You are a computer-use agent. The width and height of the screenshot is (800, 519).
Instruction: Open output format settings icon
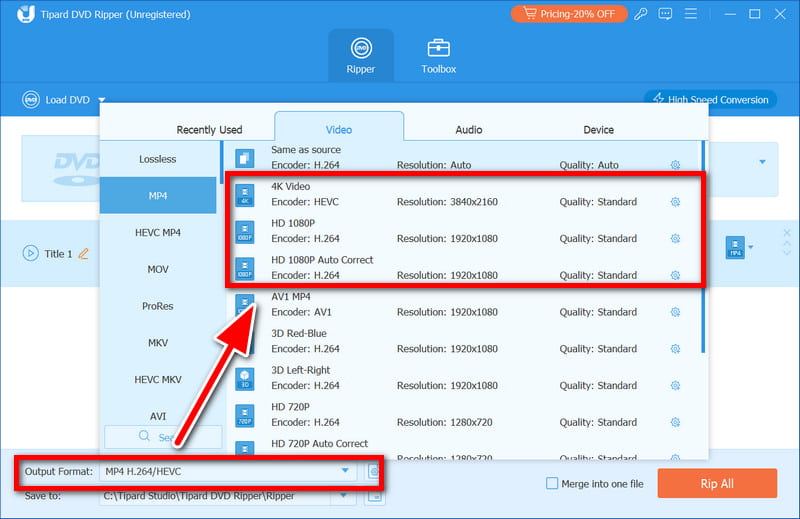coord(374,472)
